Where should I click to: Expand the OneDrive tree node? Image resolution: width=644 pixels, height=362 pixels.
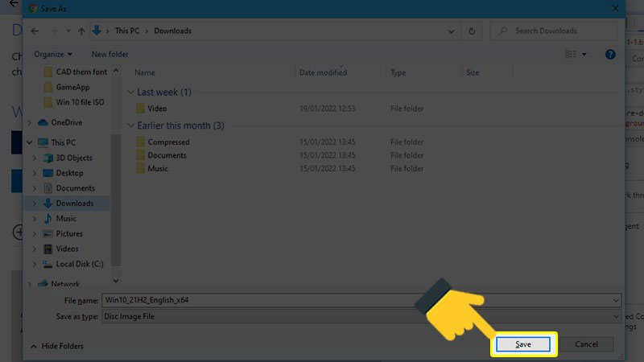click(x=32, y=123)
